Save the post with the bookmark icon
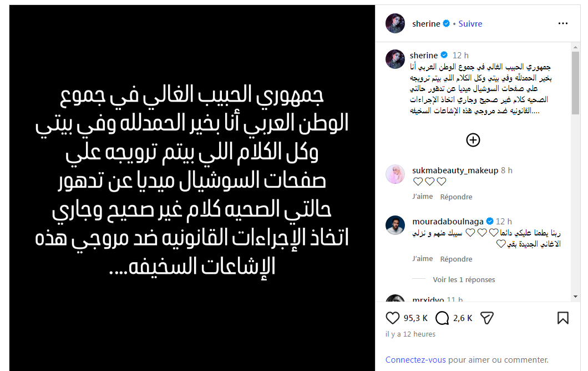 coord(562,318)
